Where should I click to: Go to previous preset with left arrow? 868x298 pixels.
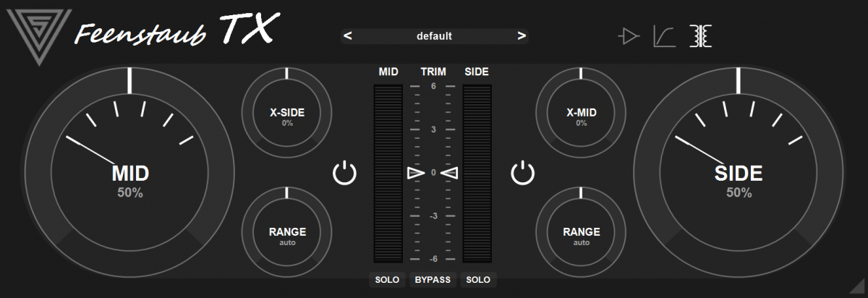(x=348, y=35)
